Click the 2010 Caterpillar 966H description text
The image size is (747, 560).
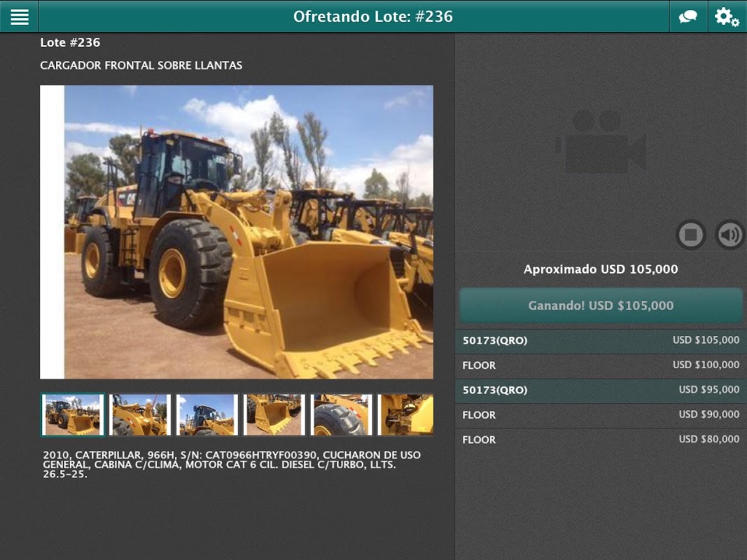pos(232,464)
